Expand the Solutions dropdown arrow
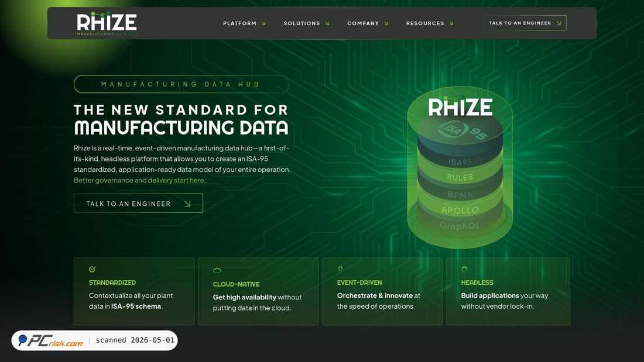 click(x=327, y=24)
